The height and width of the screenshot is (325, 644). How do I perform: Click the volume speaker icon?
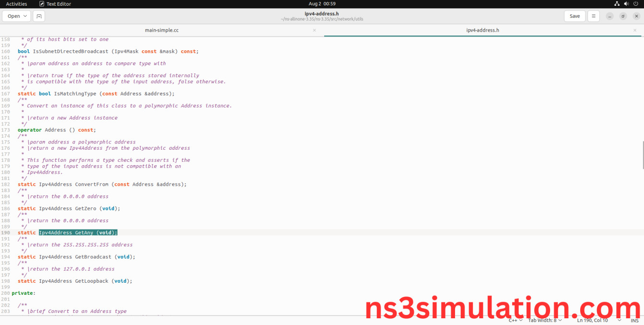[626, 4]
